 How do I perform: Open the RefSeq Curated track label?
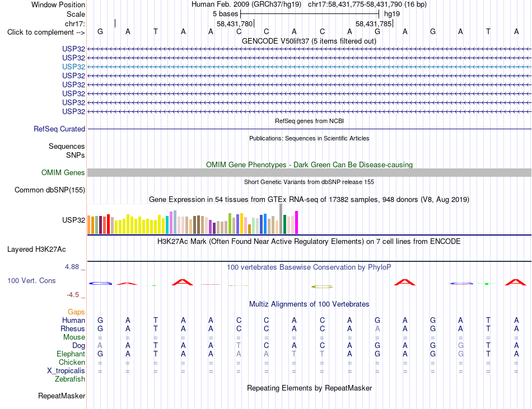tap(59, 129)
